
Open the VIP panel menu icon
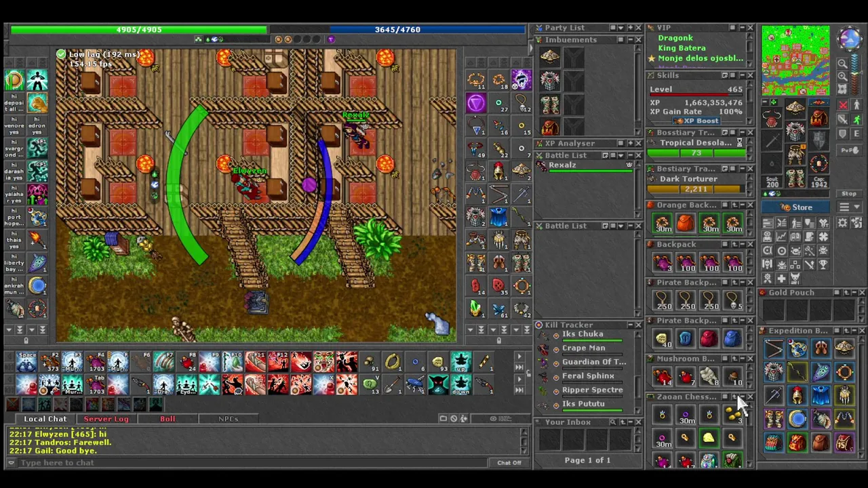pyautogui.click(x=732, y=28)
